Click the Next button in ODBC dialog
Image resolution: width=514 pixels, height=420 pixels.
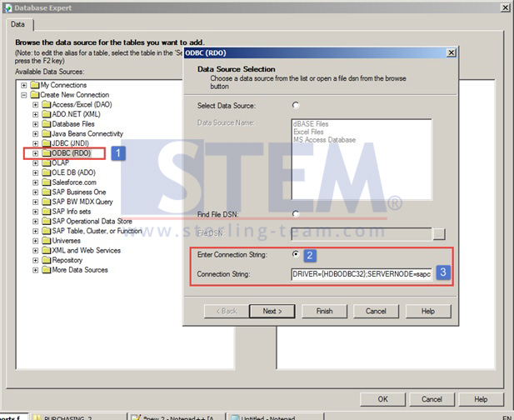272,311
